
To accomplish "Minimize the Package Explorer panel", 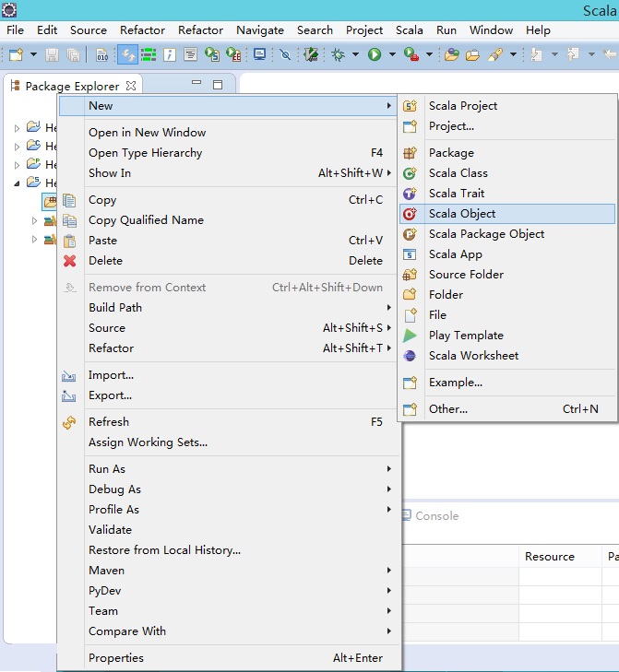I will tap(196, 82).
